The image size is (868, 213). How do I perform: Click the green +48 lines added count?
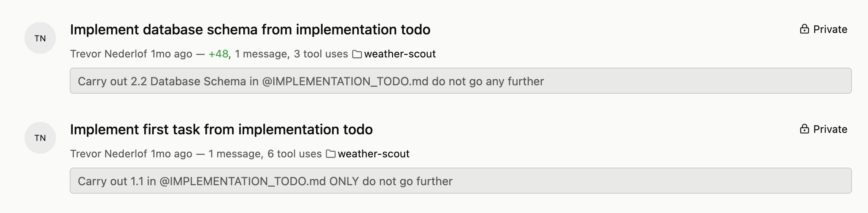(218, 54)
